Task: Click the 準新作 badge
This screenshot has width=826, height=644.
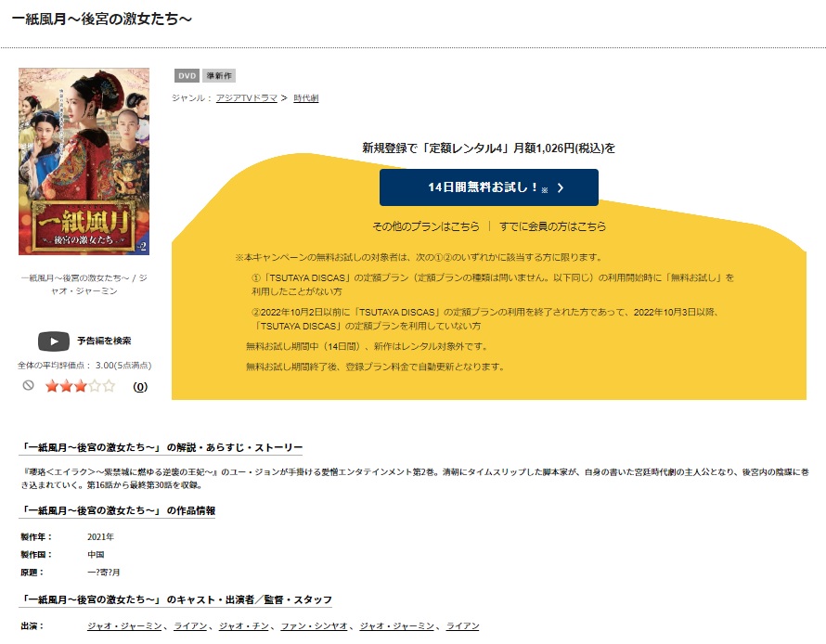Action: coord(219,76)
